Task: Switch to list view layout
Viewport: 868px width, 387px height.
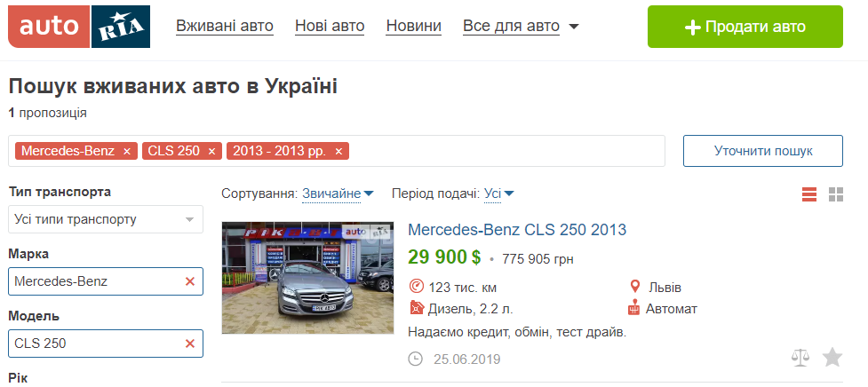Action: click(x=809, y=194)
